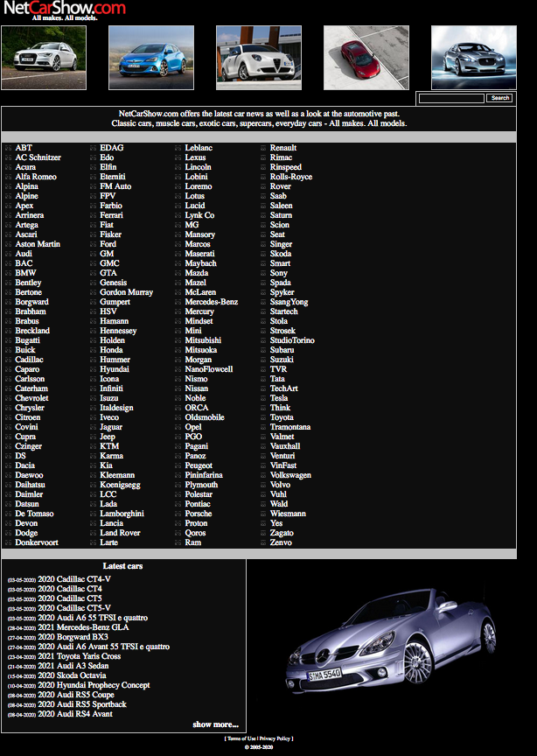Open the 2020 Audi RS4 Avant entry
The height and width of the screenshot is (756, 537).
75,714
